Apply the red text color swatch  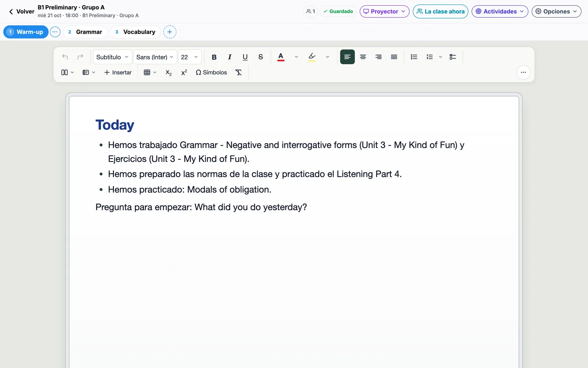[281, 57]
